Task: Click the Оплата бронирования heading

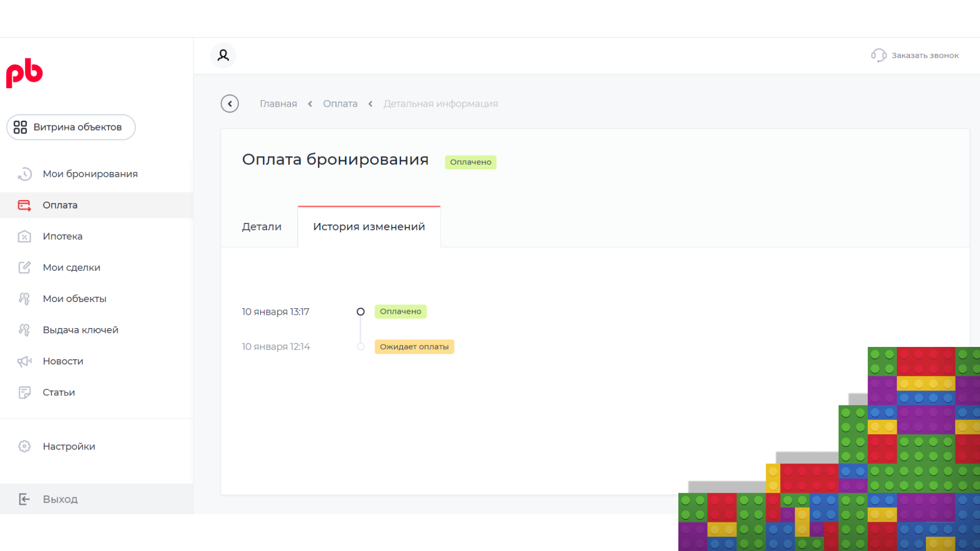Action: point(335,160)
